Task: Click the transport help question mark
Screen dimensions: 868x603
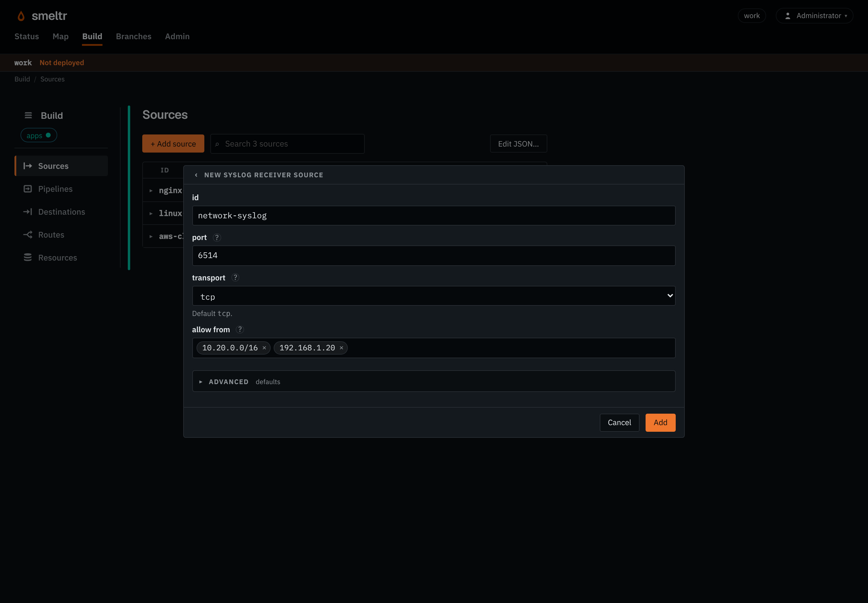Action: pos(235,278)
